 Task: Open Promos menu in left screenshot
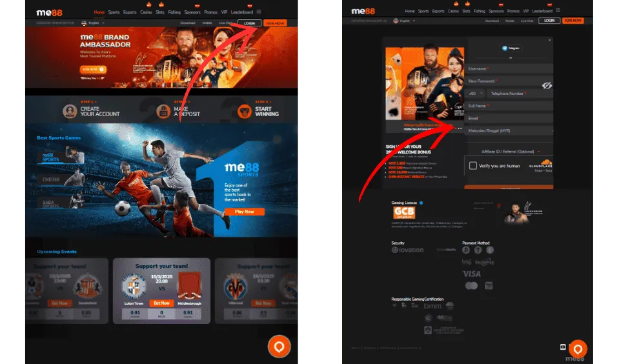[210, 12]
